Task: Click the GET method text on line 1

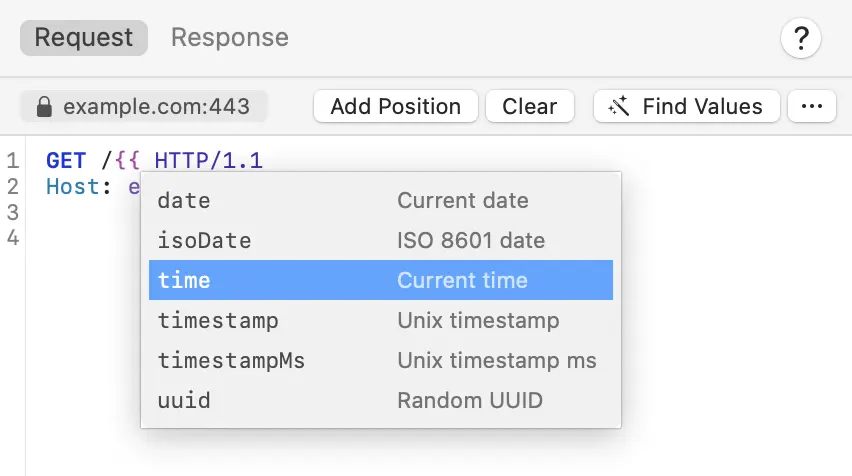Action: [66, 160]
